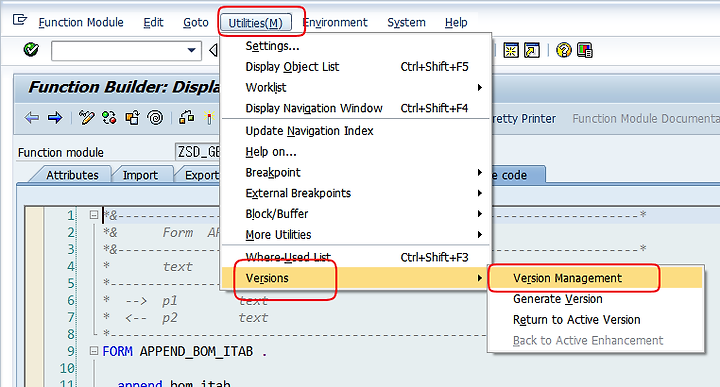The width and height of the screenshot is (720, 387).
Task: Open the Function Module menu
Action: 81,22
